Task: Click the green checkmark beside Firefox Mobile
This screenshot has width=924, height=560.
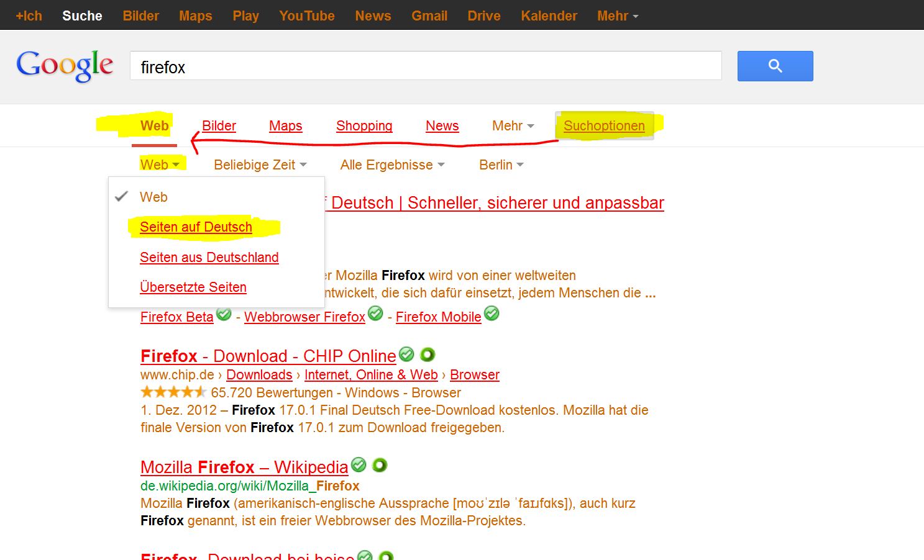Action: coord(492,314)
